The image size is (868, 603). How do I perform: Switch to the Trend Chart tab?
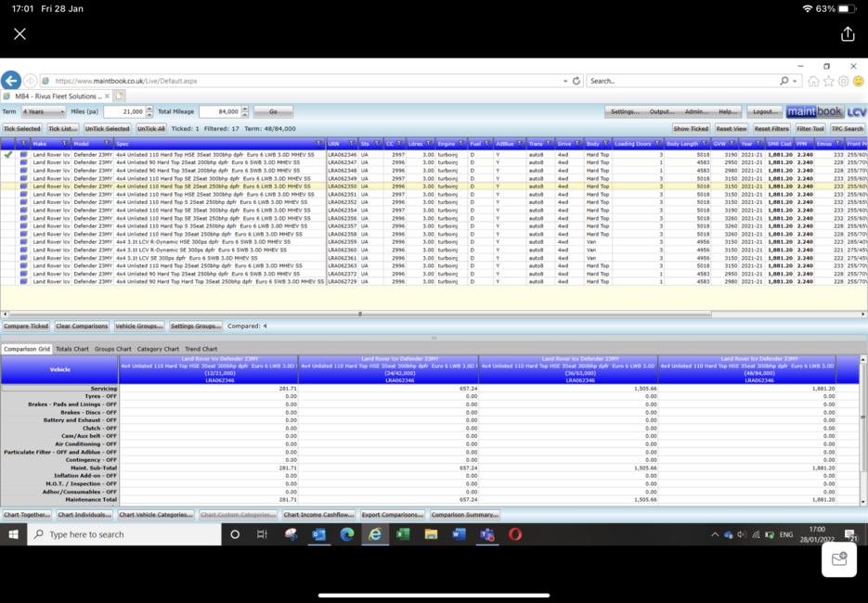click(201, 349)
